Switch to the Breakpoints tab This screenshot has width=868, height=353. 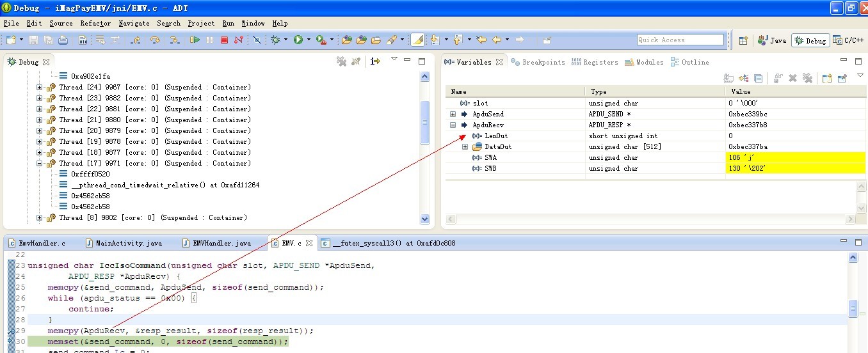coord(538,62)
